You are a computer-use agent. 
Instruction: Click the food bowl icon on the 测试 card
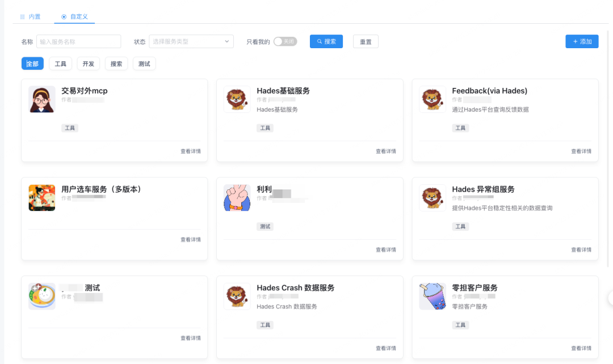point(41,295)
